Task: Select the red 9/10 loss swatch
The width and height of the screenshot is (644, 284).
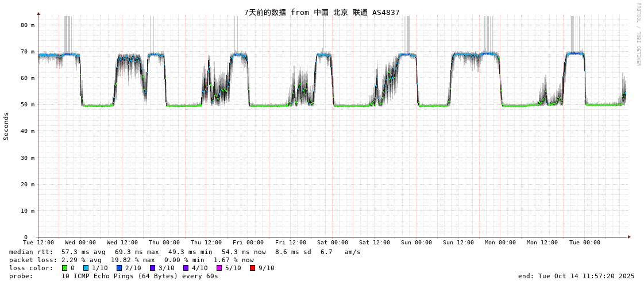Action: tap(253, 268)
